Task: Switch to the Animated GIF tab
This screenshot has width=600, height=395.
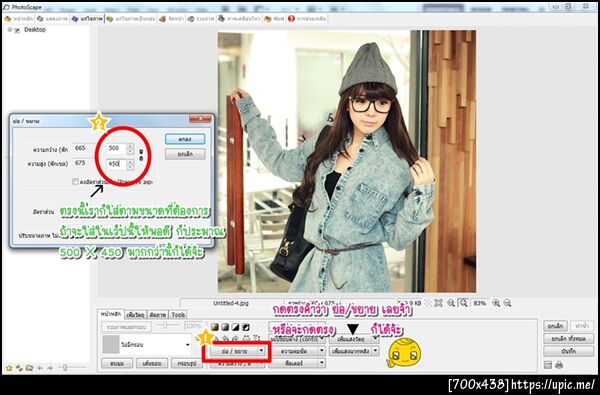Action: [x=239, y=19]
